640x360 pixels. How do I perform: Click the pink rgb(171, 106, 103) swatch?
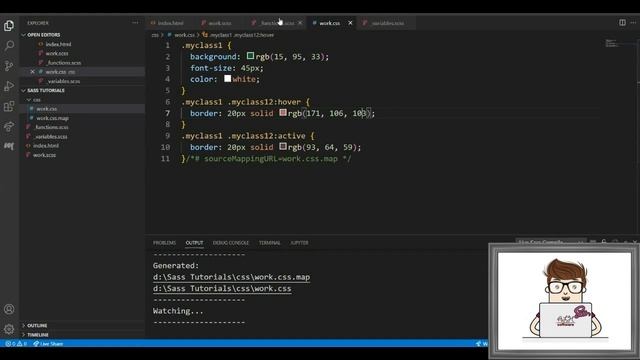tap(283, 112)
